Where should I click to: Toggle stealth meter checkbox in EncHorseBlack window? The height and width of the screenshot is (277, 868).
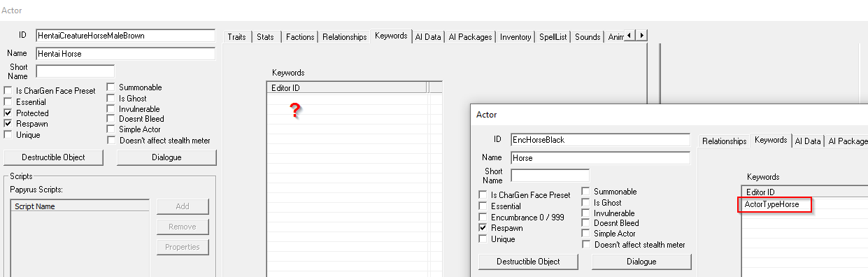586,245
